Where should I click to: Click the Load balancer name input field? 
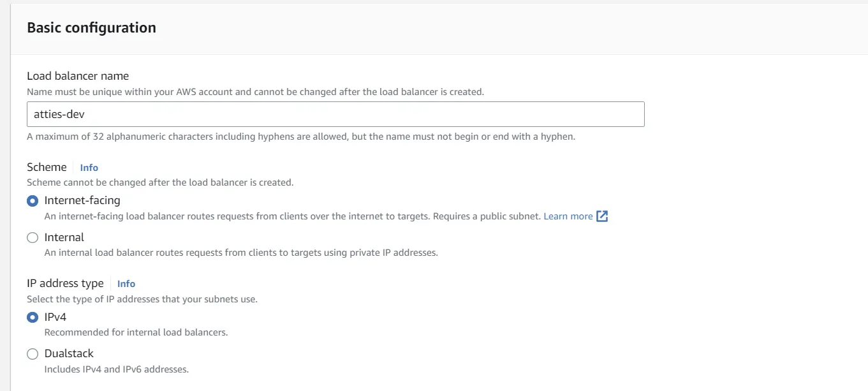pos(335,114)
